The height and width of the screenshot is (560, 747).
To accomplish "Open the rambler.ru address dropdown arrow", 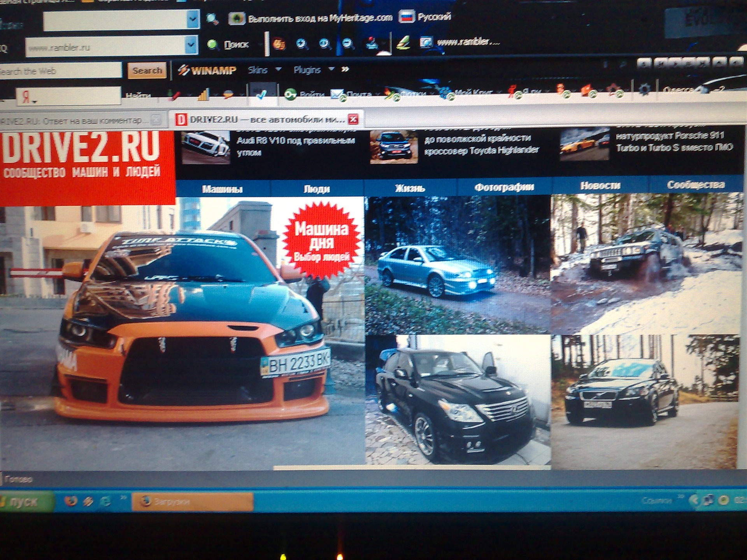I will 191,45.
